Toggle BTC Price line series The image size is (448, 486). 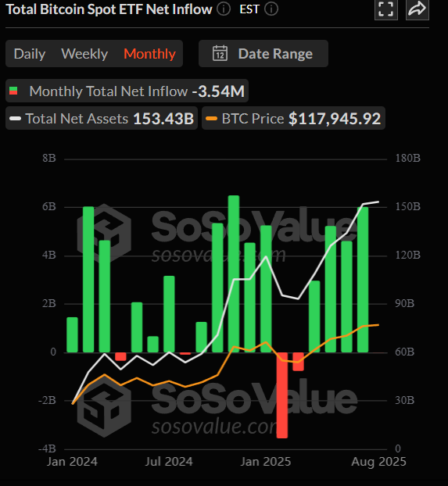click(293, 118)
